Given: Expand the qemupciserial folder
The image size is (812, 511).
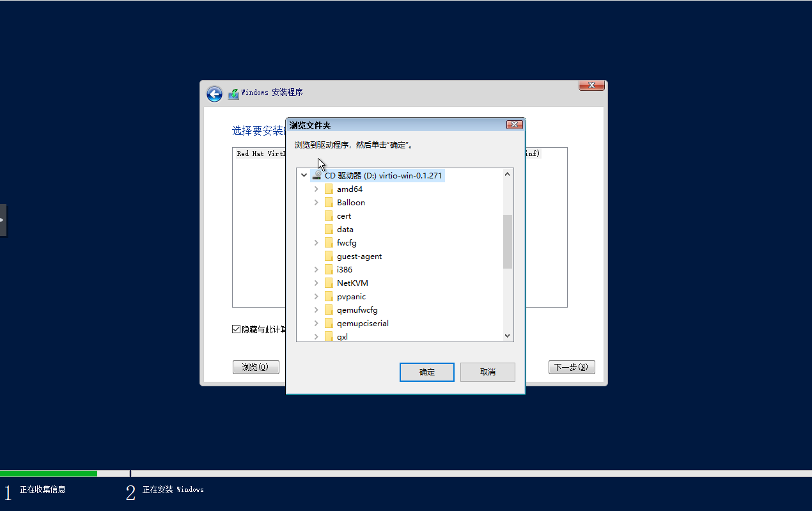Looking at the screenshot, I should click(x=316, y=324).
